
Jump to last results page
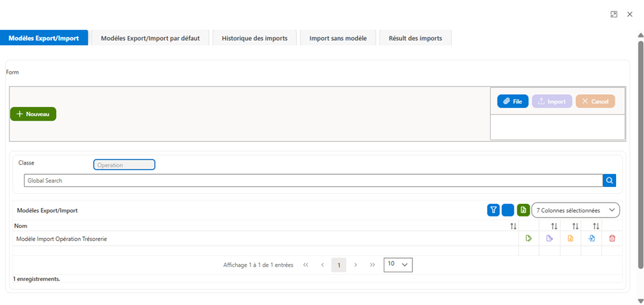(x=373, y=265)
